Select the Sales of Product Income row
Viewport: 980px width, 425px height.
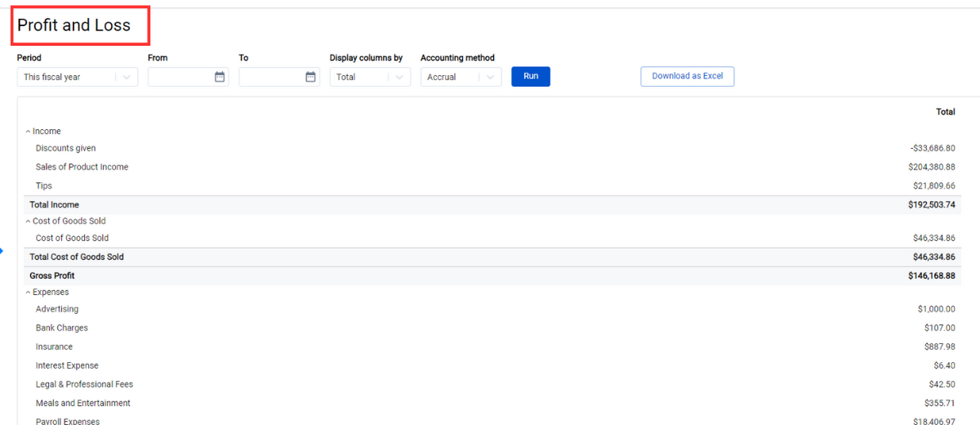point(82,167)
